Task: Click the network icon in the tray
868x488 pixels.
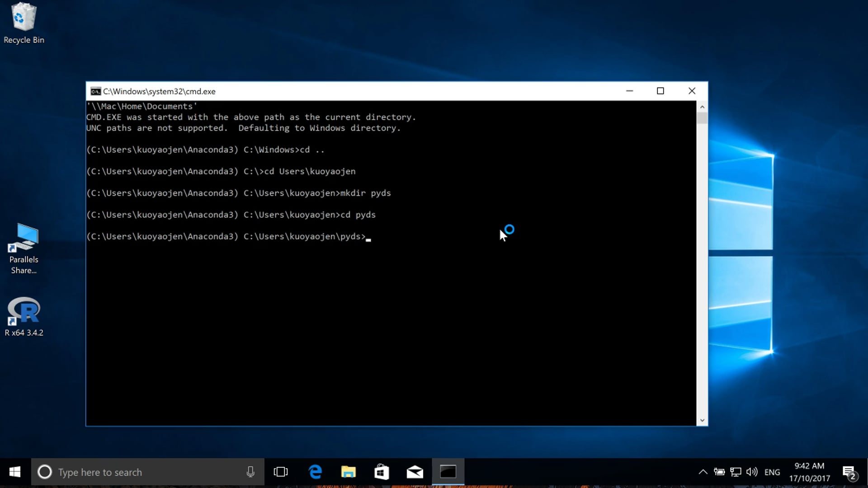Action: [x=736, y=472]
